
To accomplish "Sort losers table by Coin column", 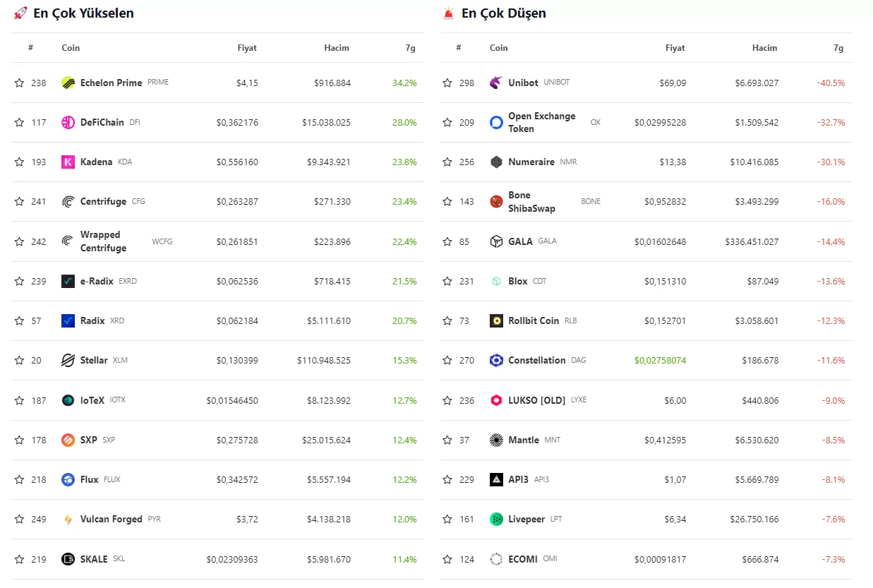I will [x=499, y=48].
